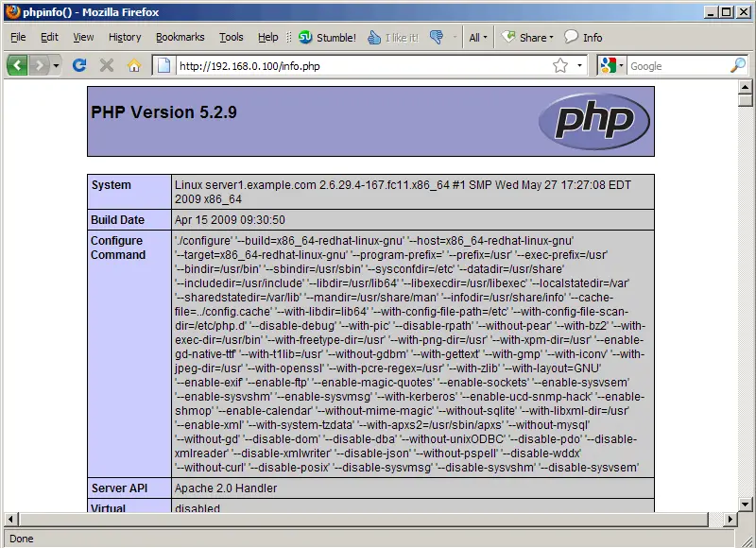Screen dimensions: 756x548
Task: Open the History menu
Action: (125, 37)
